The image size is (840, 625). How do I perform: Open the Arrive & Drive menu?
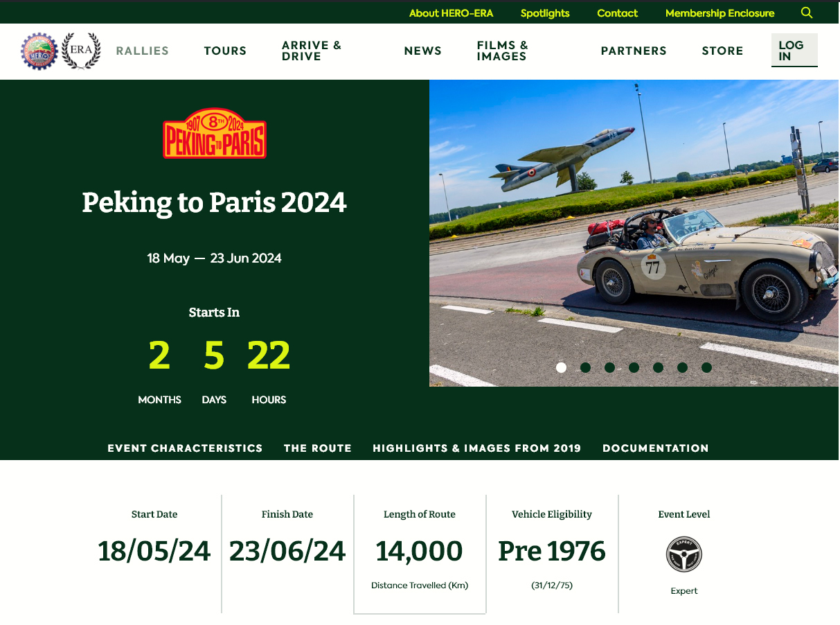point(312,51)
